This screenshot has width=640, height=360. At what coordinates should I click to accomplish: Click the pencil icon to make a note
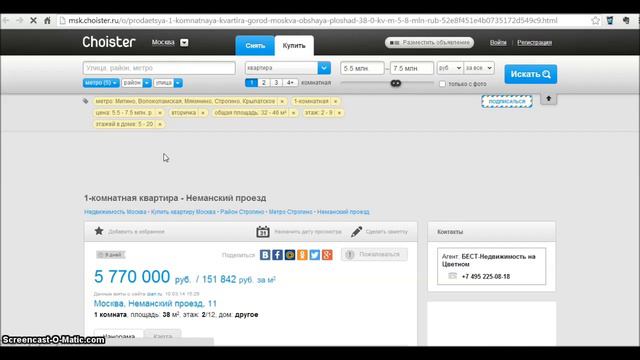[x=356, y=231]
